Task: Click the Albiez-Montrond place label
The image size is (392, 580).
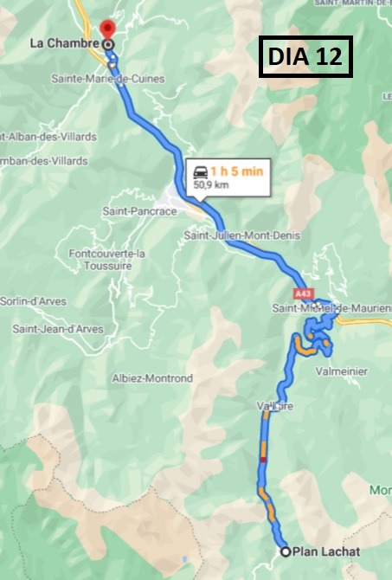Action: click(x=152, y=378)
